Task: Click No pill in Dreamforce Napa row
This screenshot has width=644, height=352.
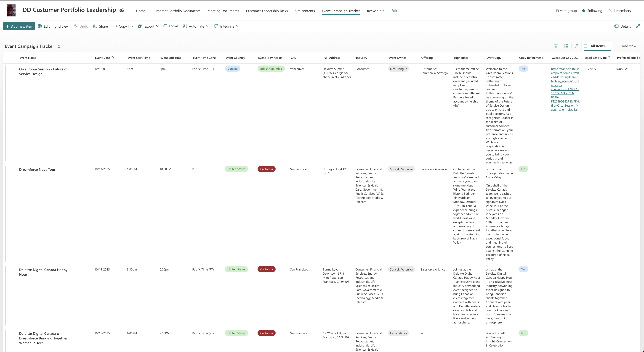Action: tap(523, 169)
